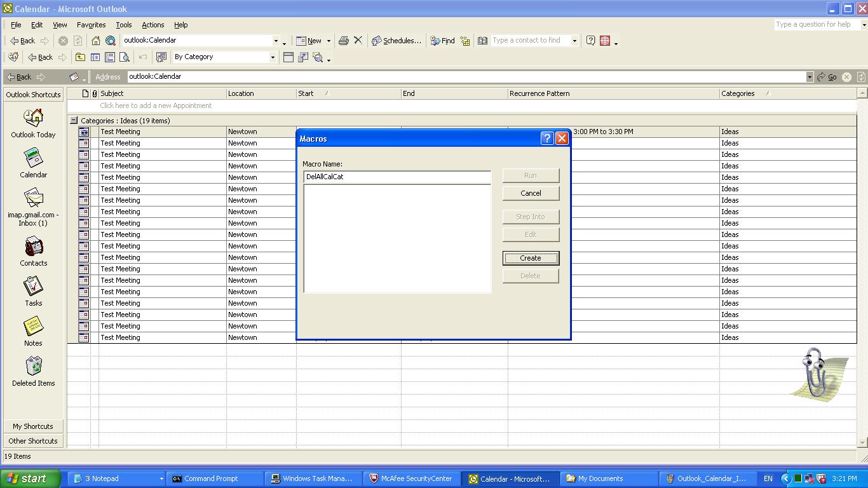Click the Print icon in toolbar
Image resolution: width=868 pixels, height=488 pixels.
pos(343,41)
